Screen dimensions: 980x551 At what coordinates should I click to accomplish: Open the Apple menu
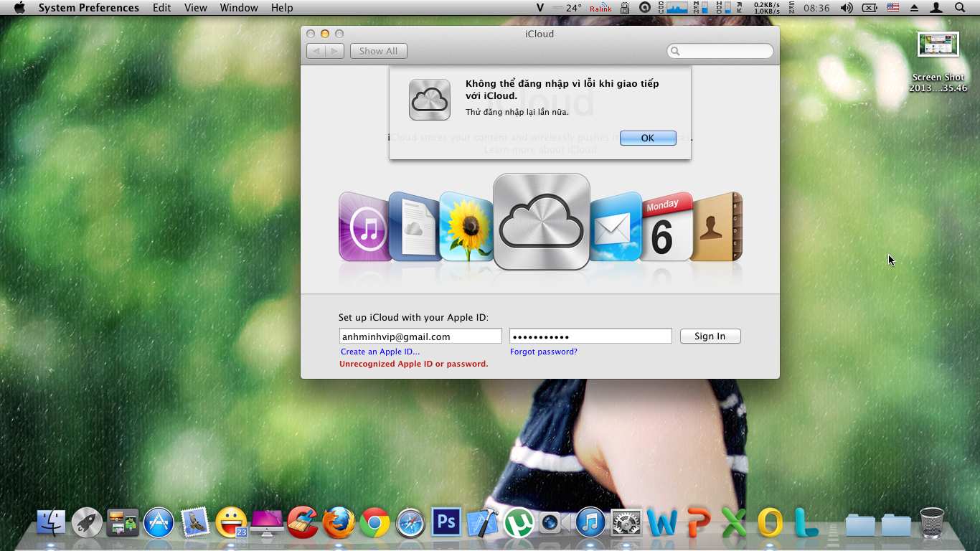click(19, 8)
